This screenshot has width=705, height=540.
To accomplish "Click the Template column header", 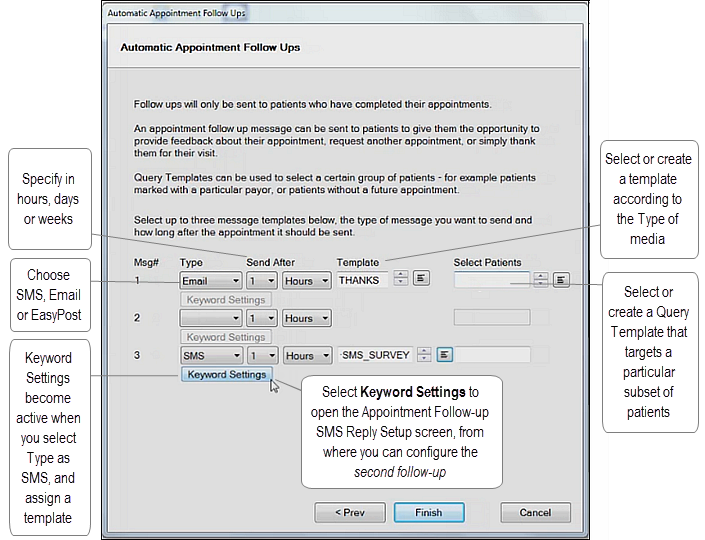I will pyautogui.click(x=358, y=262).
